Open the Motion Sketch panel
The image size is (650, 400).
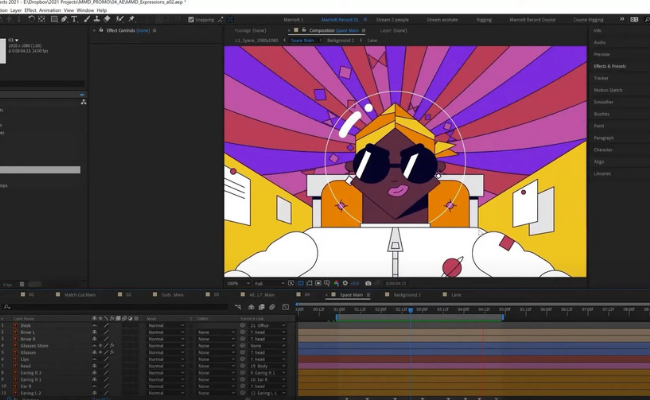(608, 90)
